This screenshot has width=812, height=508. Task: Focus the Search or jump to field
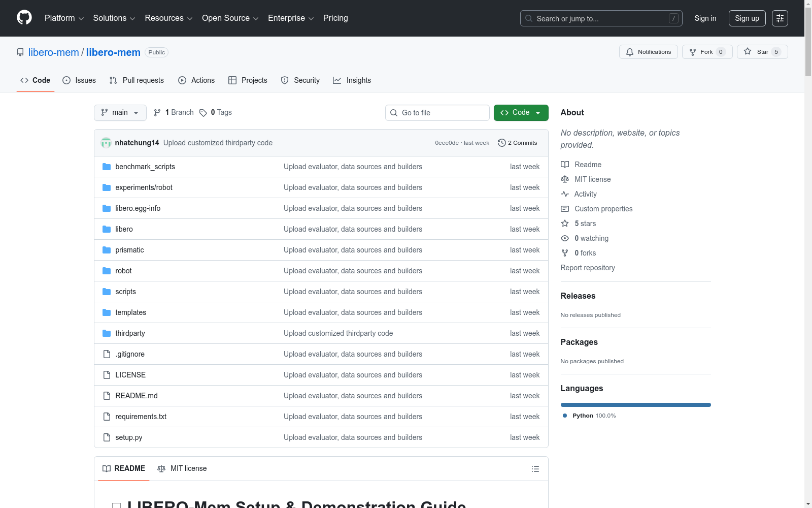601,18
